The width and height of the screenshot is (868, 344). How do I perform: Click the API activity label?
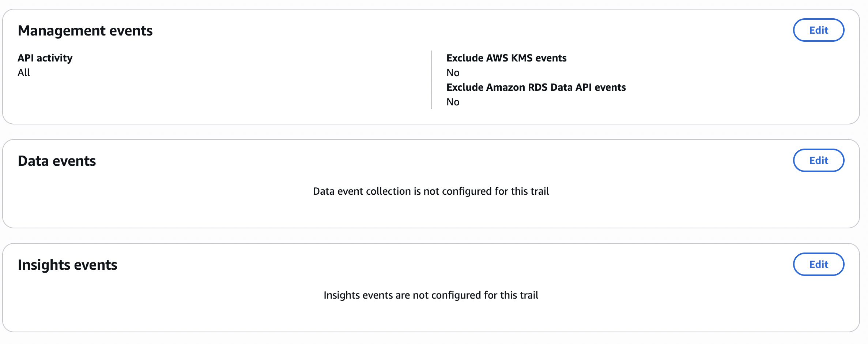click(x=45, y=58)
